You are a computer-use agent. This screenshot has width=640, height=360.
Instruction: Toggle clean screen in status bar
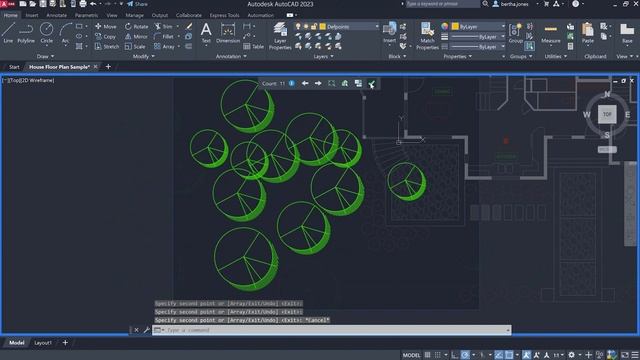(x=624, y=355)
